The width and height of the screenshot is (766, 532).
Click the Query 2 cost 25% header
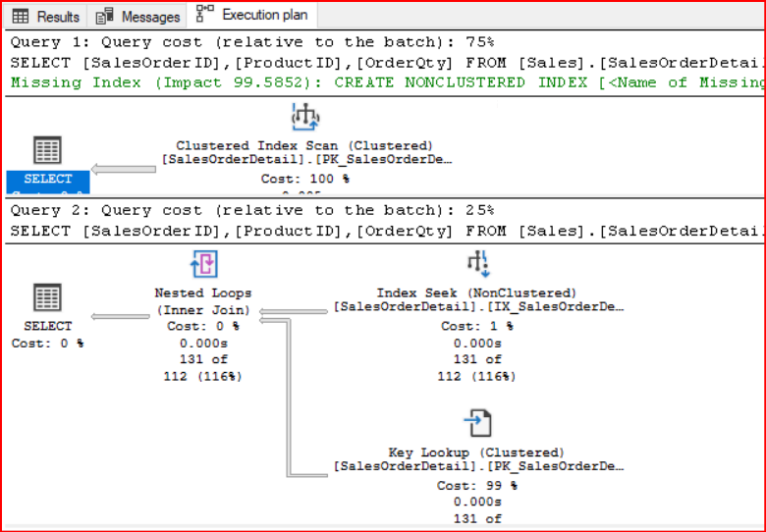[251, 210]
